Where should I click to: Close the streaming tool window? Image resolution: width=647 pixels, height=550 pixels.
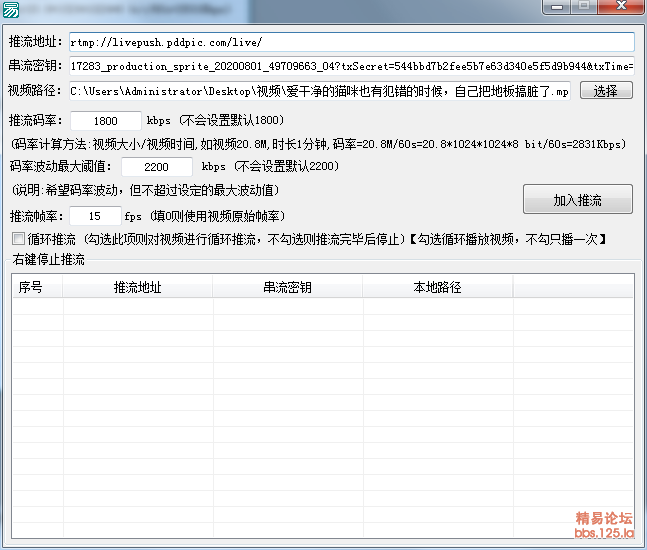pyautogui.click(x=620, y=6)
